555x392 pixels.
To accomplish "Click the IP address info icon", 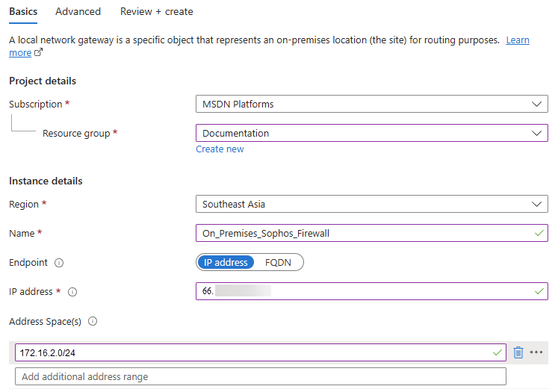I will click(x=72, y=292).
